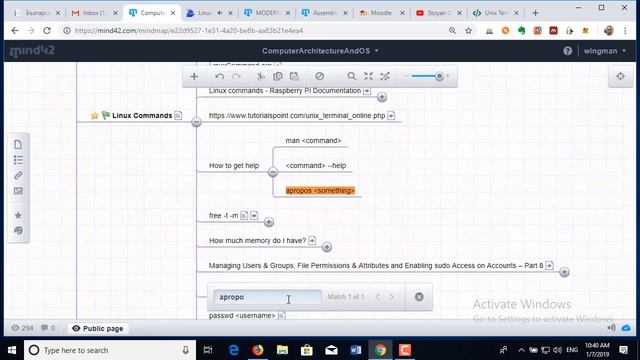
Task: Expand the free -t -m node
Action: point(269,222)
